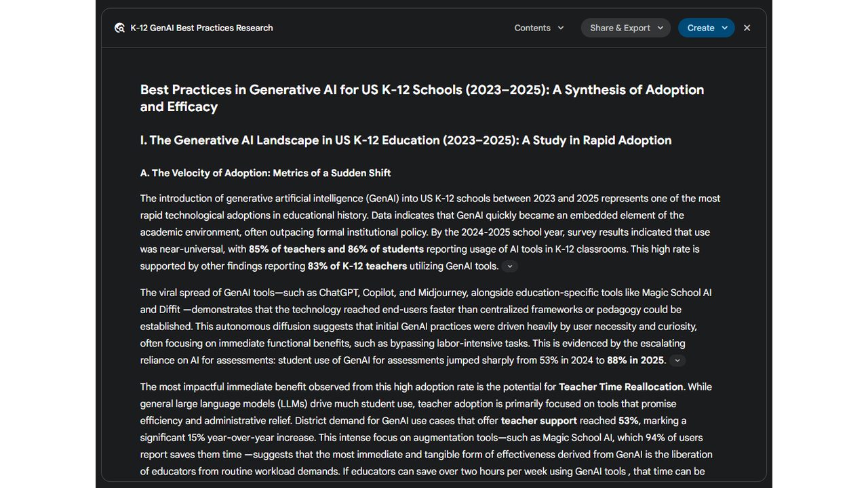Click the main report title heading
The width and height of the screenshot is (868, 488).
pyautogui.click(x=422, y=98)
